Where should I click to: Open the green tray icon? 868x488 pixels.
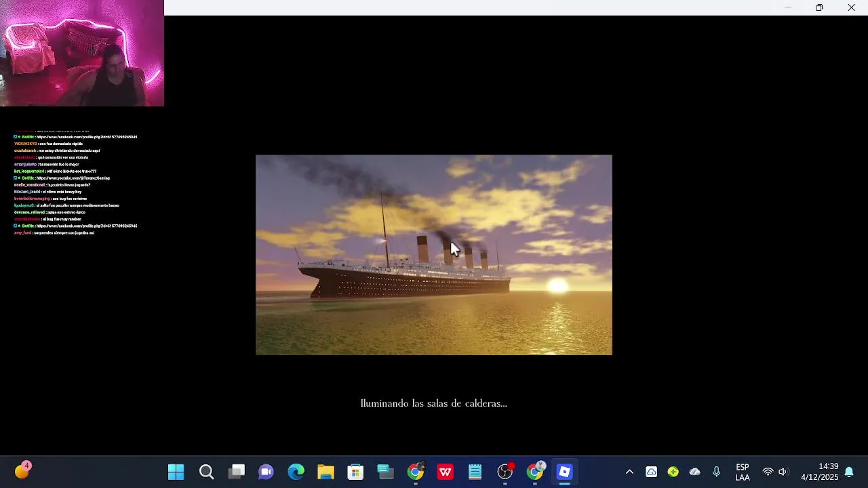[x=673, y=472]
